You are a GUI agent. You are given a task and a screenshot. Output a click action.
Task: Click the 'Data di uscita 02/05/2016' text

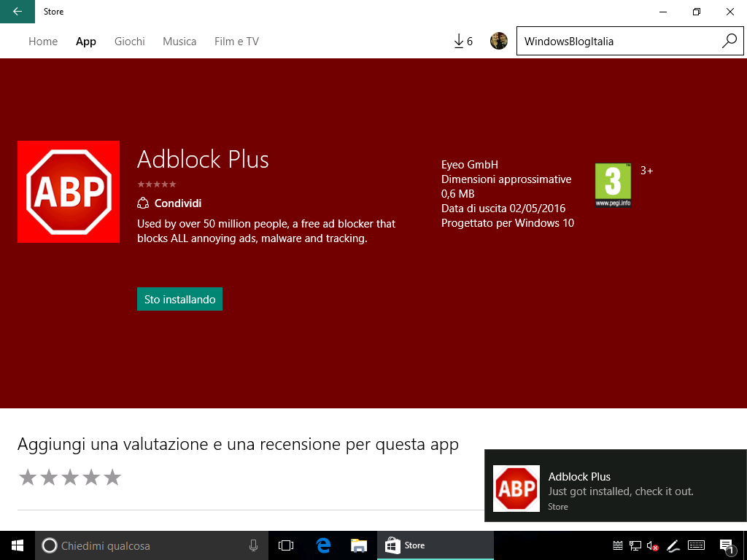click(503, 209)
